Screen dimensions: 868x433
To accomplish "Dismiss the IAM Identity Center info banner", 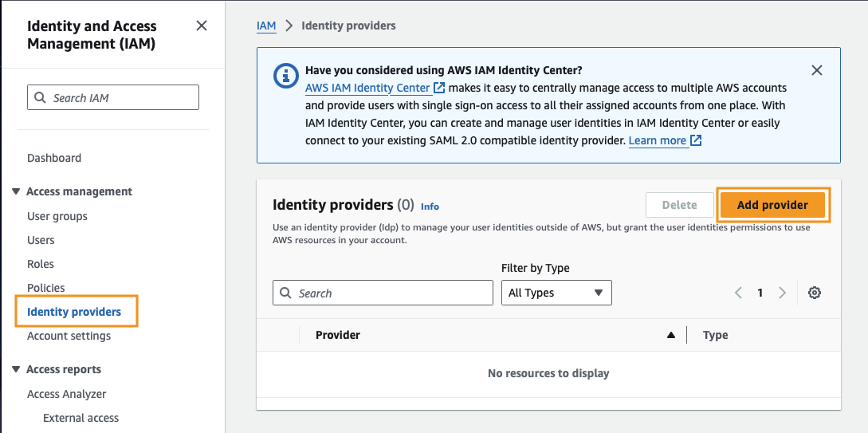I will [x=816, y=70].
